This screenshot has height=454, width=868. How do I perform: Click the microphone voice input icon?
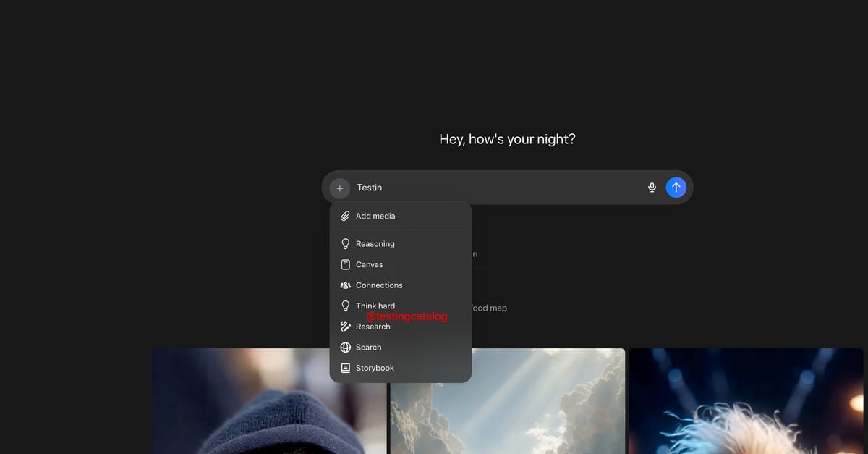click(x=652, y=188)
